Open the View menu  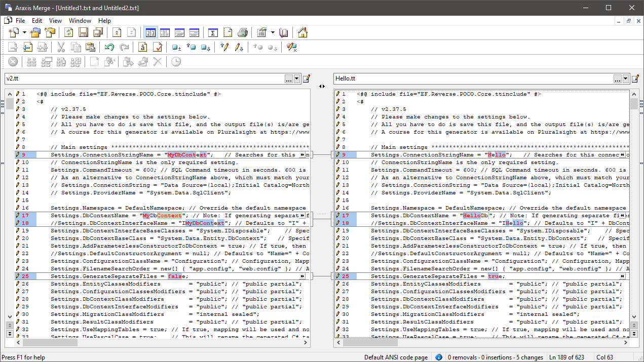(x=55, y=21)
